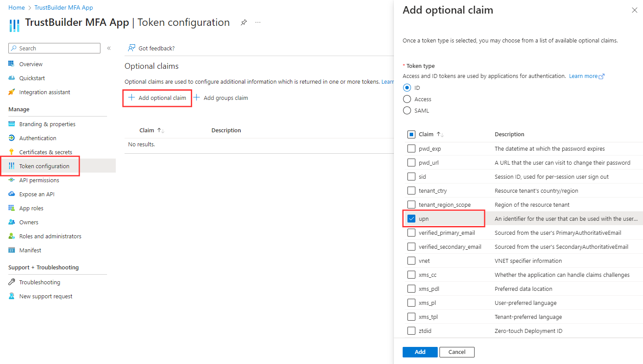Click the TrustBuilder MFA App logo icon
Viewport: 643px width, 364px height.
(14, 25)
